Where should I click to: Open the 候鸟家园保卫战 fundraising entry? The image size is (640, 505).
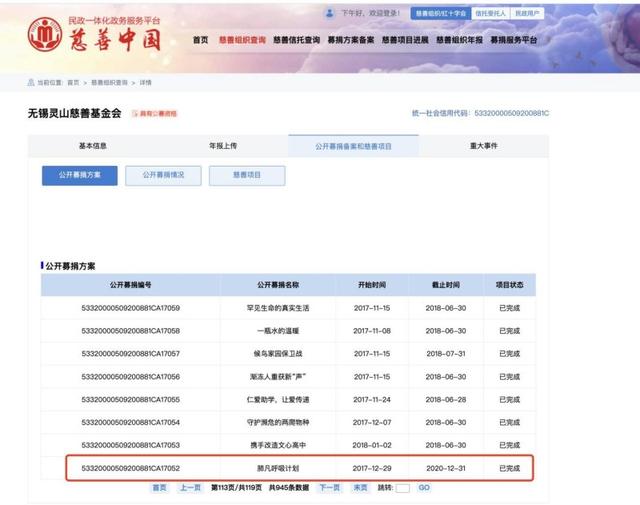278,354
